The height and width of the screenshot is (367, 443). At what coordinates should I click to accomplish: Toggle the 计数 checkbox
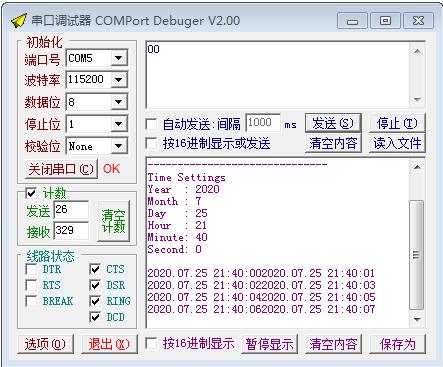point(31,194)
